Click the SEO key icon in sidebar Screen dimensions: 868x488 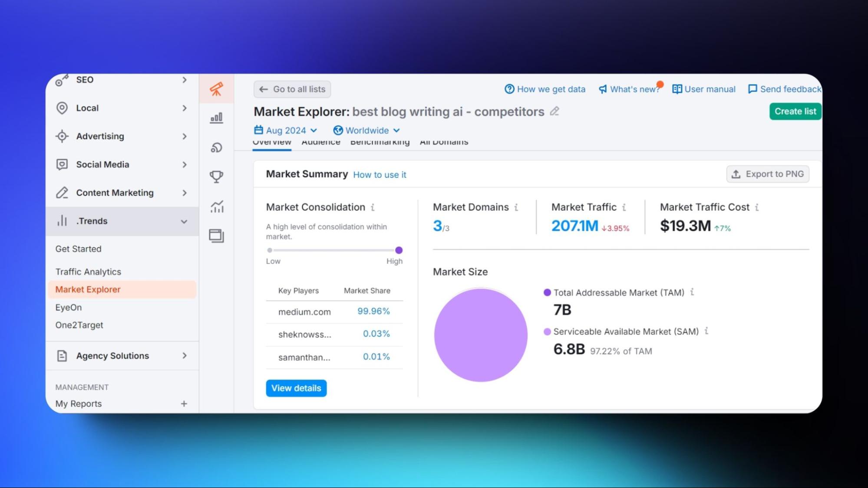click(x=62, y=80)
